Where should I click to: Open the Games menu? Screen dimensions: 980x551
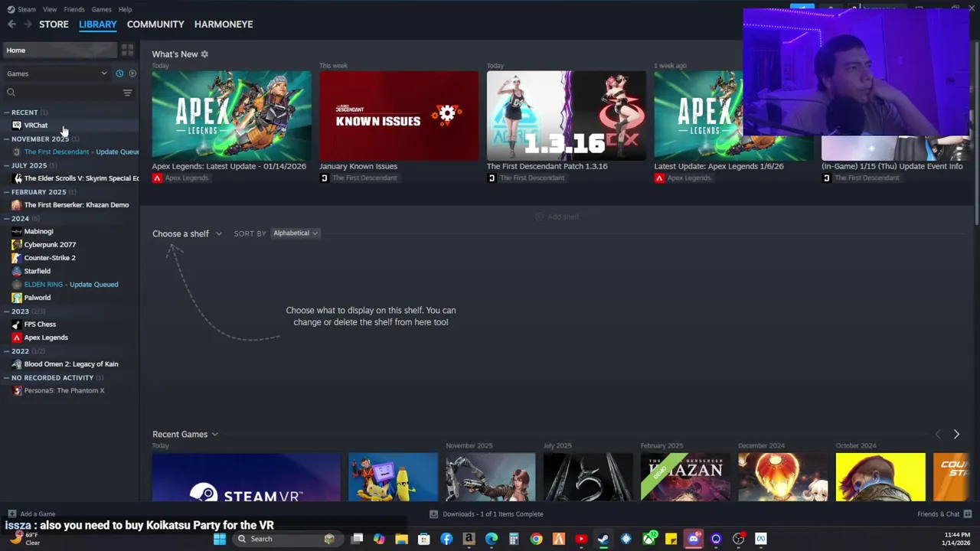[101, 9]
